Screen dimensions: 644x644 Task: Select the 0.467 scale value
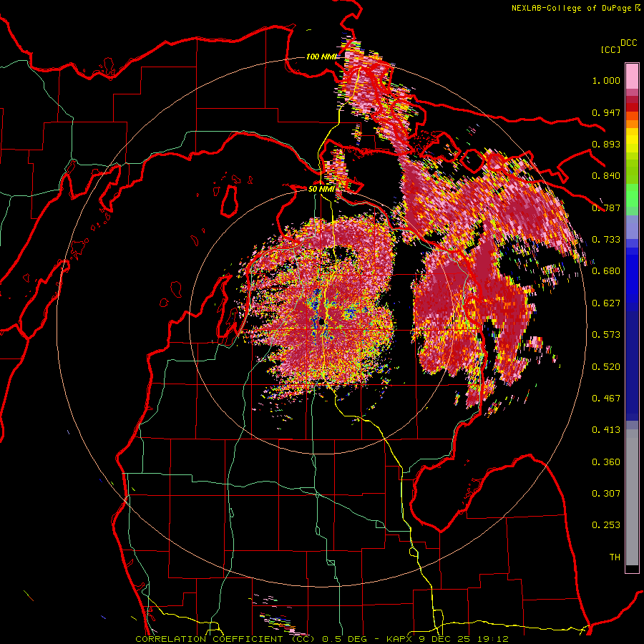[606, 399]
